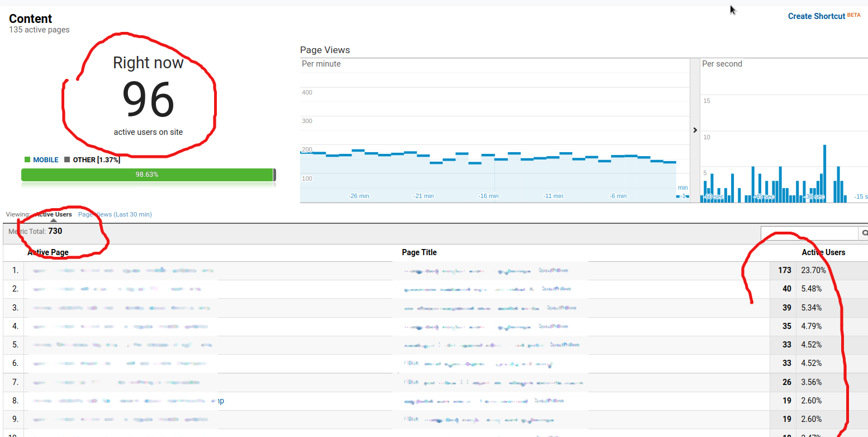The height and width of the screenshot is (437, 868).
Task: Click the green 98.63% mobile bar
Action: click(x=147, y=175)
